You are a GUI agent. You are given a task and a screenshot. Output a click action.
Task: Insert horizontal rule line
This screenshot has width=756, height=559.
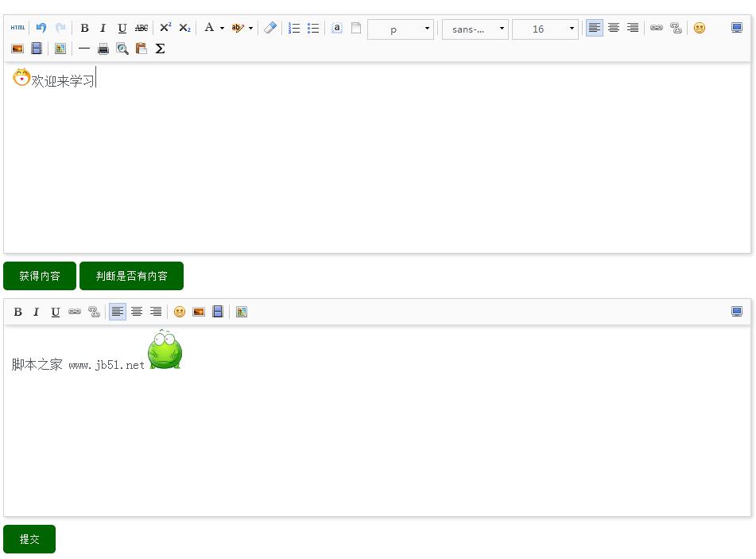click(x=84, y=49)
